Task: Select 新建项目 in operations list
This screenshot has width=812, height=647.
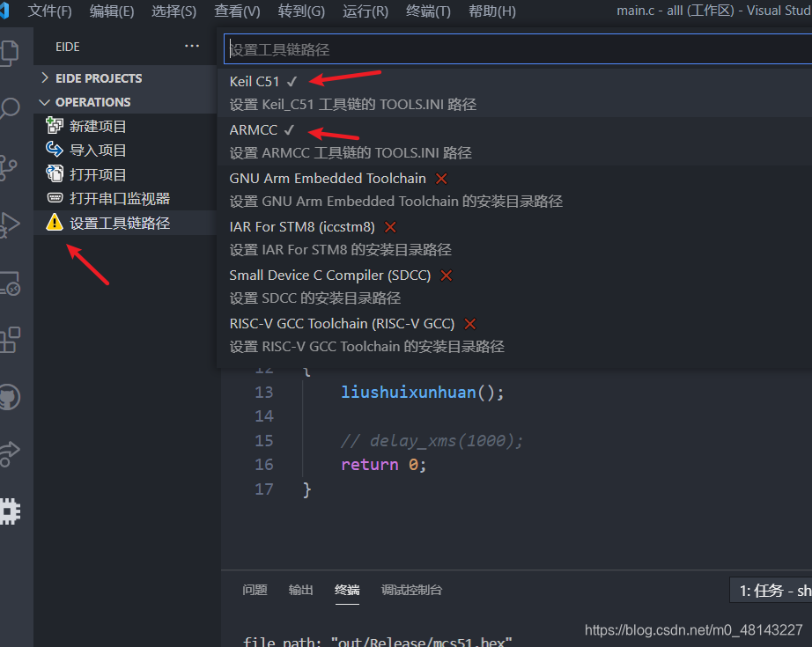Action: pyautogui.click(x=125, y=126)
